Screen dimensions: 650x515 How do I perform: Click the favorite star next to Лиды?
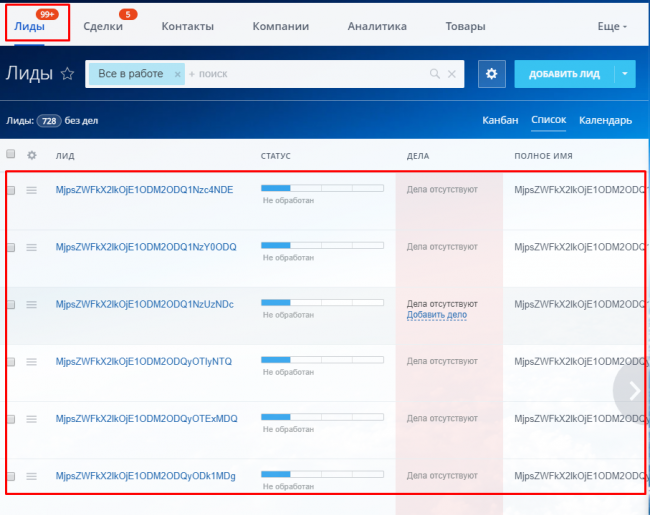(67, 73)
